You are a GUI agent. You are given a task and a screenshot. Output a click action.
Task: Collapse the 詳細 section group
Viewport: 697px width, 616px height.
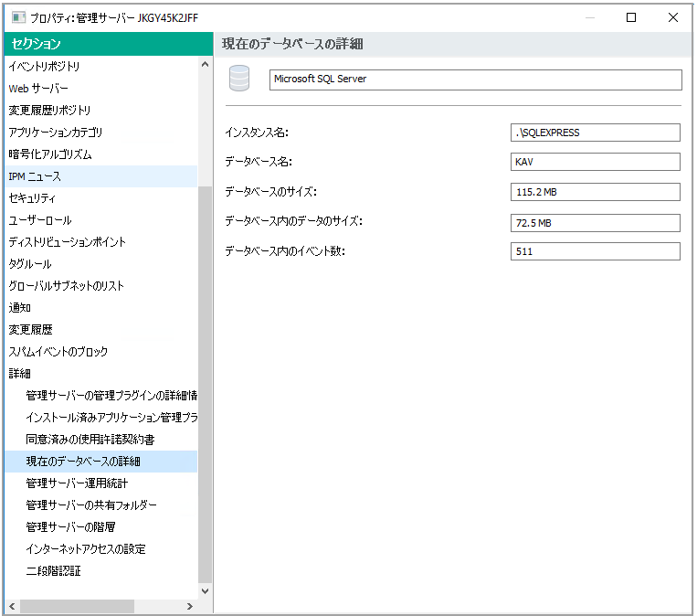coord(19,374)
